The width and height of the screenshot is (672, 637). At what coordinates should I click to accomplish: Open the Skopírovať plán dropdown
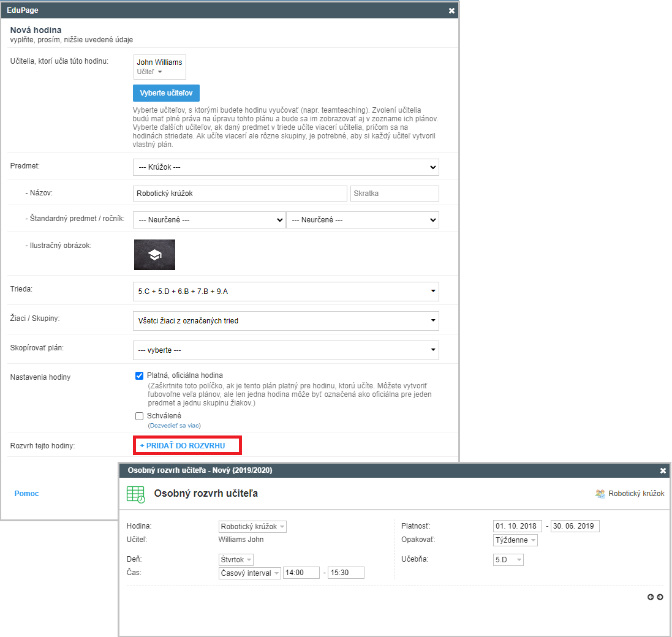(x=285, y=350)
